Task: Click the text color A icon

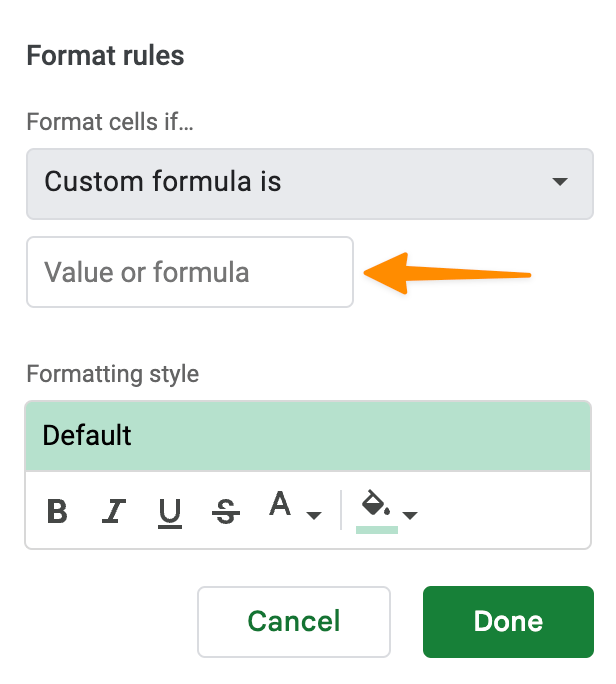Action: 281,505
